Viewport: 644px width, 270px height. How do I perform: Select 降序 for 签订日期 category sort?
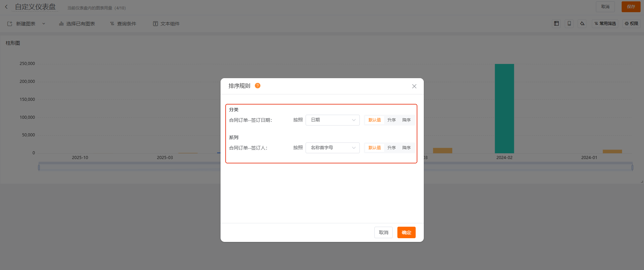coord(406,120)
